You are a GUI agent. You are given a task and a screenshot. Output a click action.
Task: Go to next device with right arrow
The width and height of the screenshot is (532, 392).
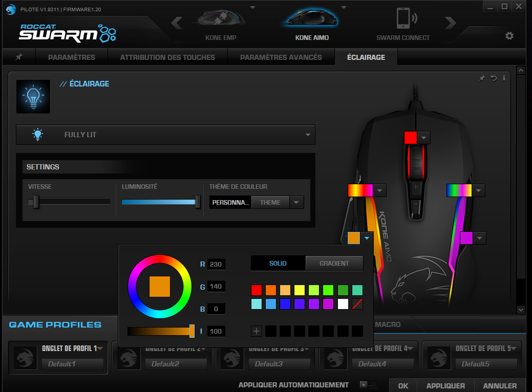pos(450,23)
